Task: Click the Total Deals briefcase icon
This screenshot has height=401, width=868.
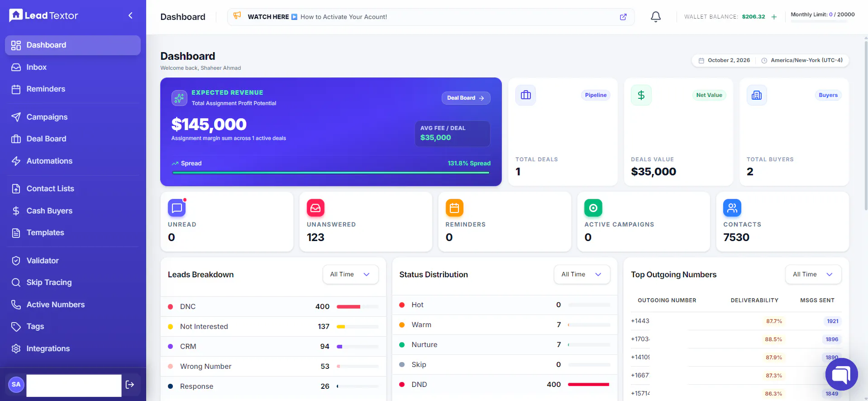Action: click(525, 95)
